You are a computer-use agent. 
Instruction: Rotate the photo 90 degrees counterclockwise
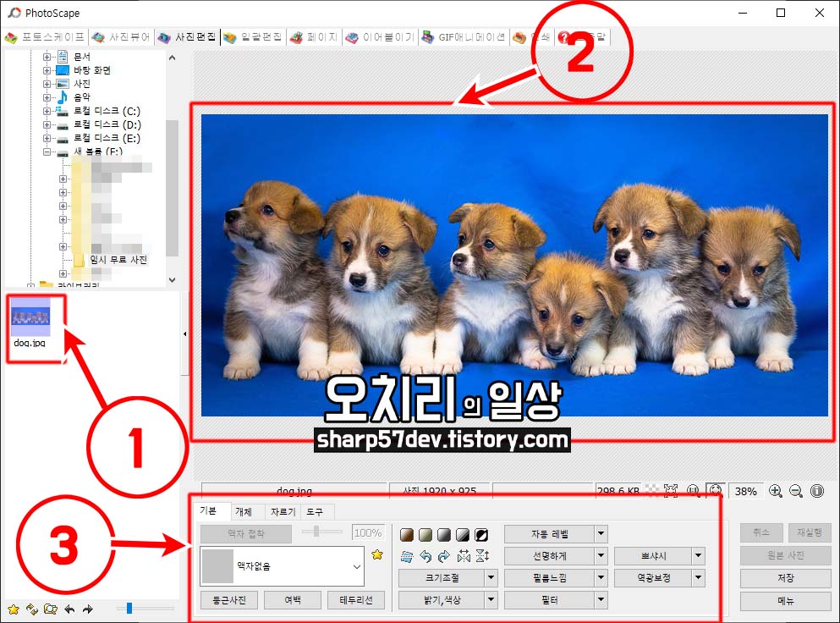[x=425, y=556]
